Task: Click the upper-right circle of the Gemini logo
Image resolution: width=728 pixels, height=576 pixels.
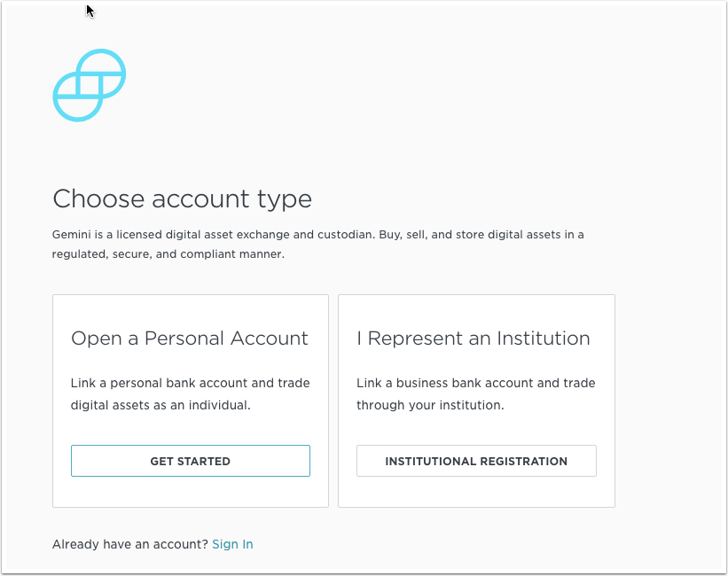Action: coord(101,74)
